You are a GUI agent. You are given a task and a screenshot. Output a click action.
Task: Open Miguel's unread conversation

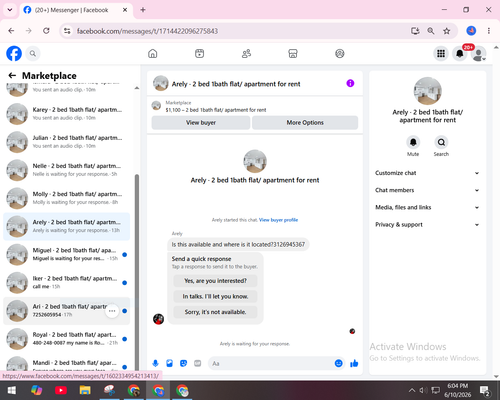(x=66, y=254)
